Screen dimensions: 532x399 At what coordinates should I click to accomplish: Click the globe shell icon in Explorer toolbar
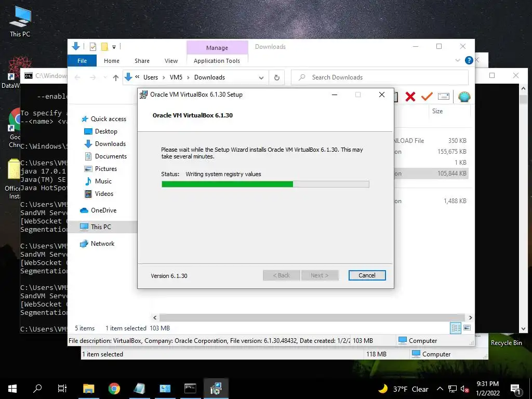[x=464, y=97]
